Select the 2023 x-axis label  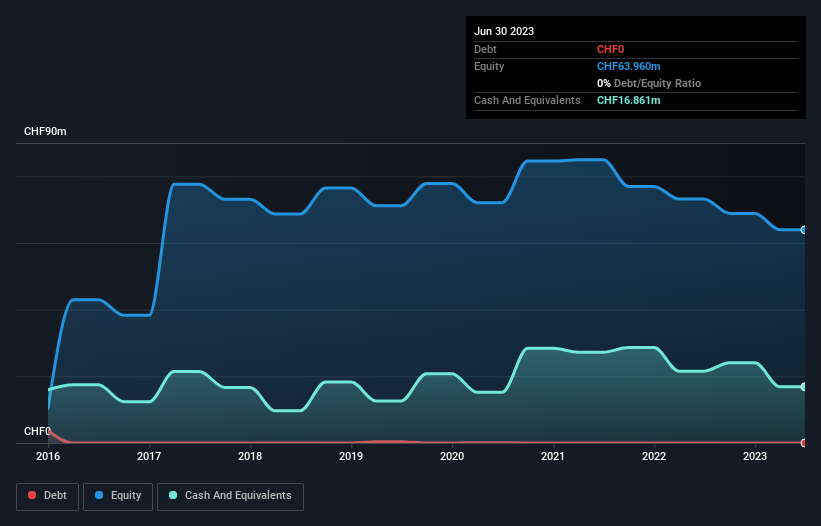point(755,456)
